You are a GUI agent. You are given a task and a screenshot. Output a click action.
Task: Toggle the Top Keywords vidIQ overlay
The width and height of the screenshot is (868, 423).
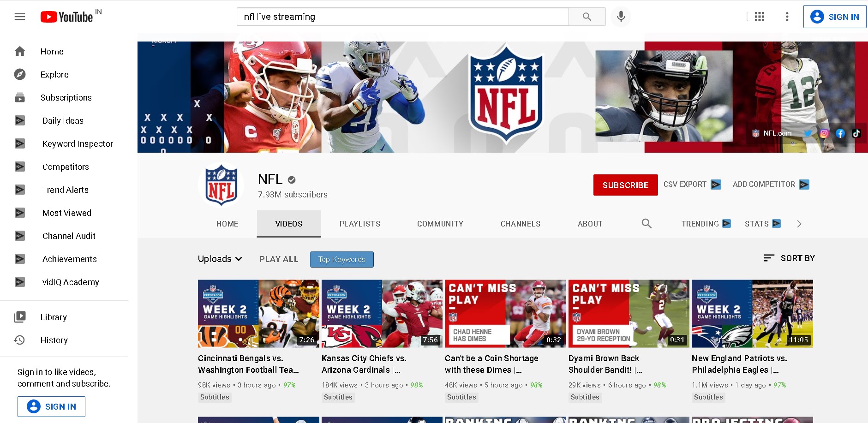[x=341, y=259]
